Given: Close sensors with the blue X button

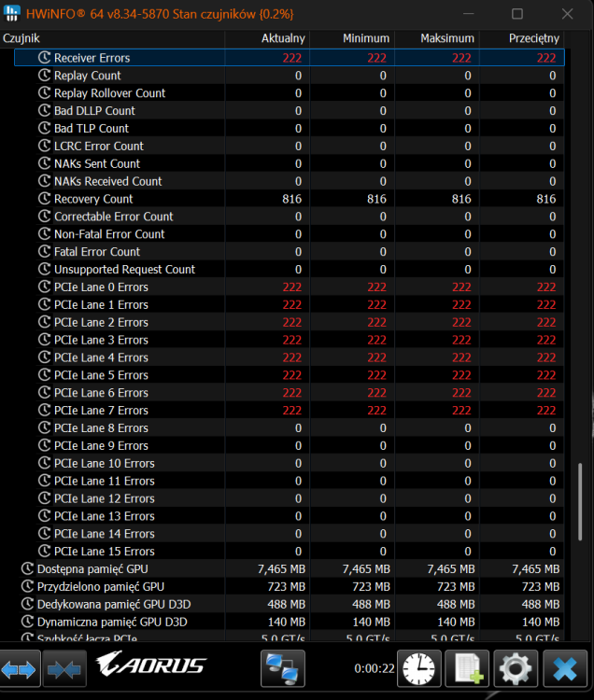Looking at the screenshot, I should point(565,668).
